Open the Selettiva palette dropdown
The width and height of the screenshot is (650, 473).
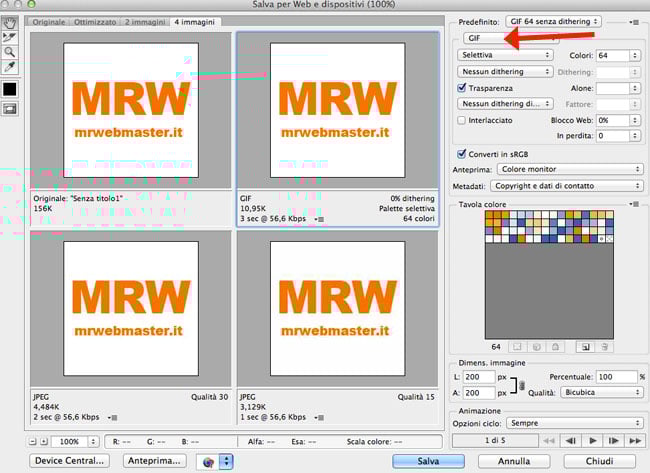505,55
